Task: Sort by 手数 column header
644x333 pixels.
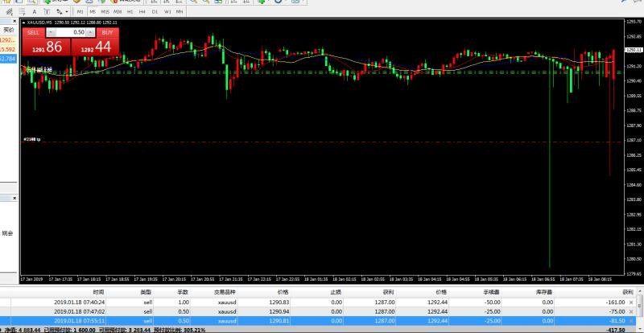Action: point(183,292)
